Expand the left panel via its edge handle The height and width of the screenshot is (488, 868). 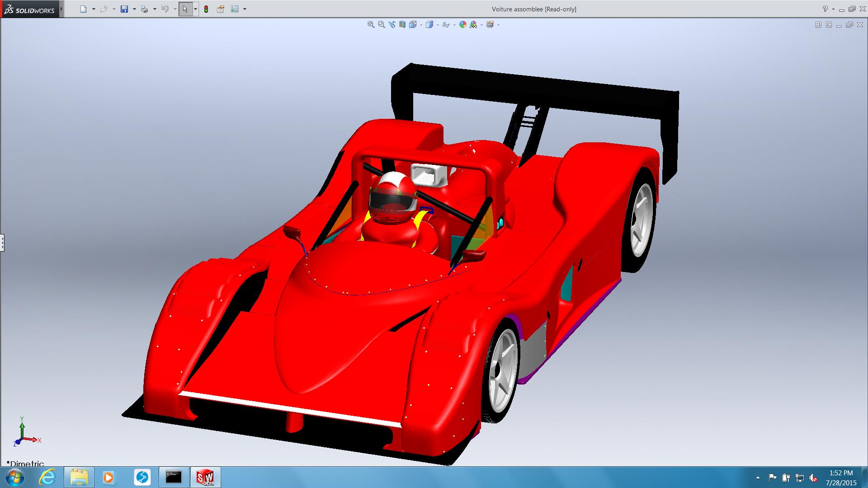click(2, 243)
